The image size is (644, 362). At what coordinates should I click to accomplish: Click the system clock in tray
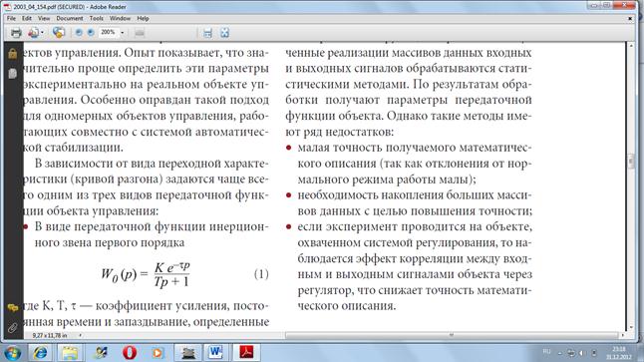pos(619,353)
